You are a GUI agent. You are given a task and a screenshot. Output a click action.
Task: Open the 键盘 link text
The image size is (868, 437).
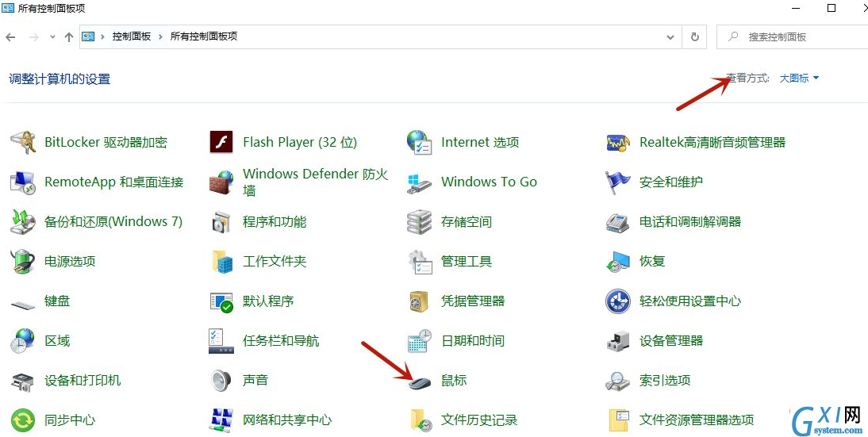click(x=57, y=301)
